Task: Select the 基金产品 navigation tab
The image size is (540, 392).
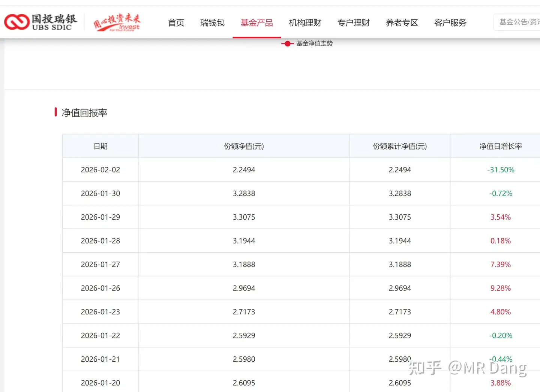Action: point(256,23)
